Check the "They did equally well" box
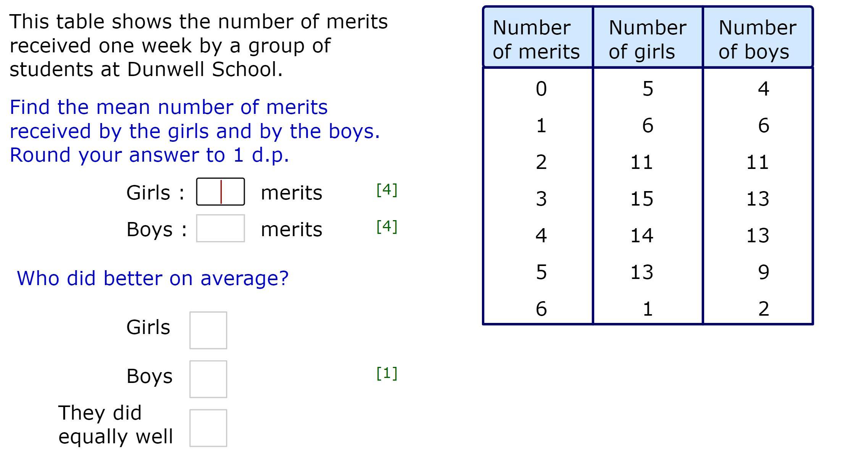 pos(208,428)
